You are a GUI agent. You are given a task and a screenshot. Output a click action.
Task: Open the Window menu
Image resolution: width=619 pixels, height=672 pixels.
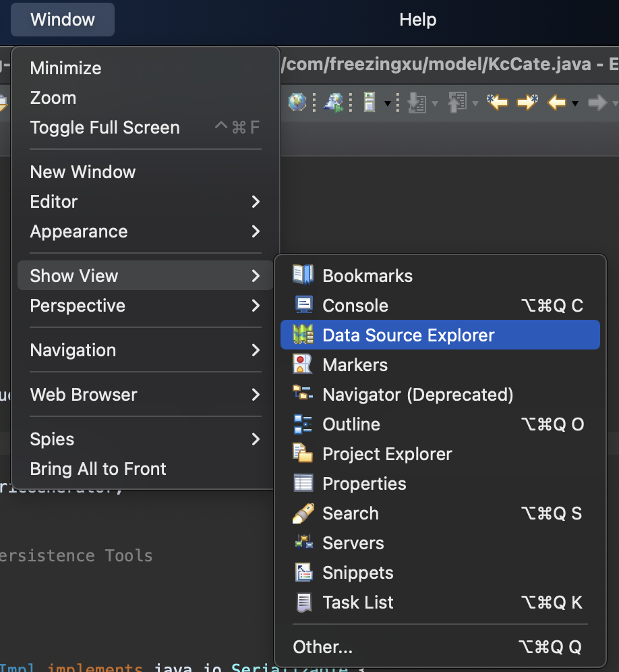tap(62, 20)
